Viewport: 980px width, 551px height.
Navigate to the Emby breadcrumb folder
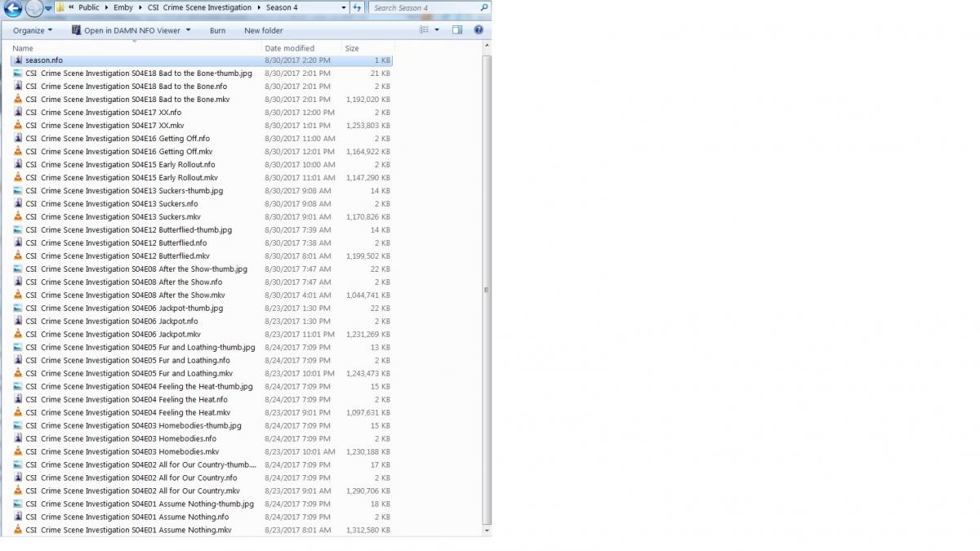click(122, 7)
